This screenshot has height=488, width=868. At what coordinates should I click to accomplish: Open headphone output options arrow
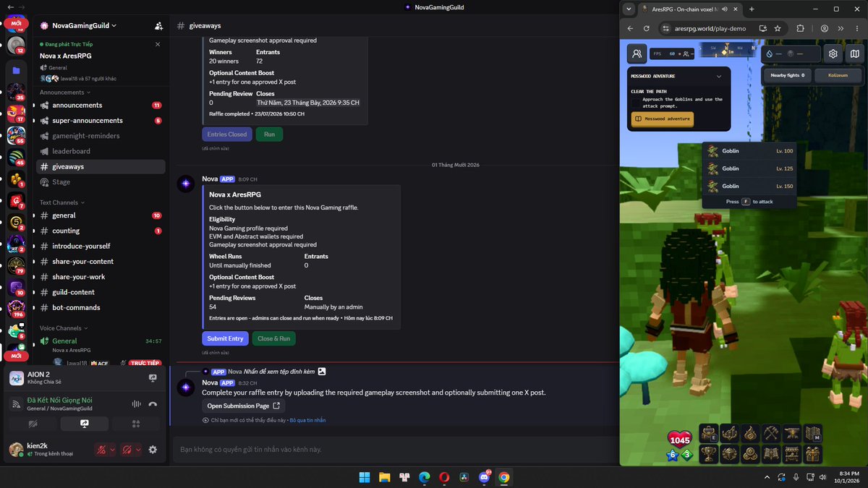[x=138, y=450]
